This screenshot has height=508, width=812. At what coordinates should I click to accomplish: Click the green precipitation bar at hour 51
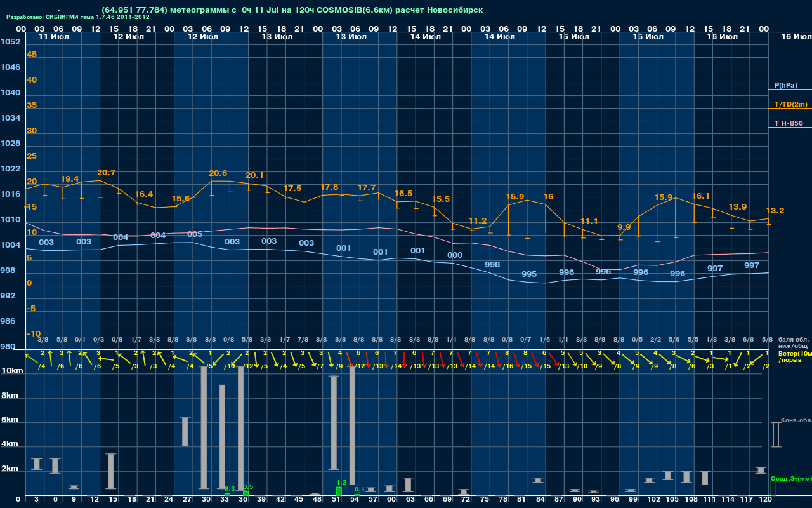pyautogui.click(x=339, y=491)
